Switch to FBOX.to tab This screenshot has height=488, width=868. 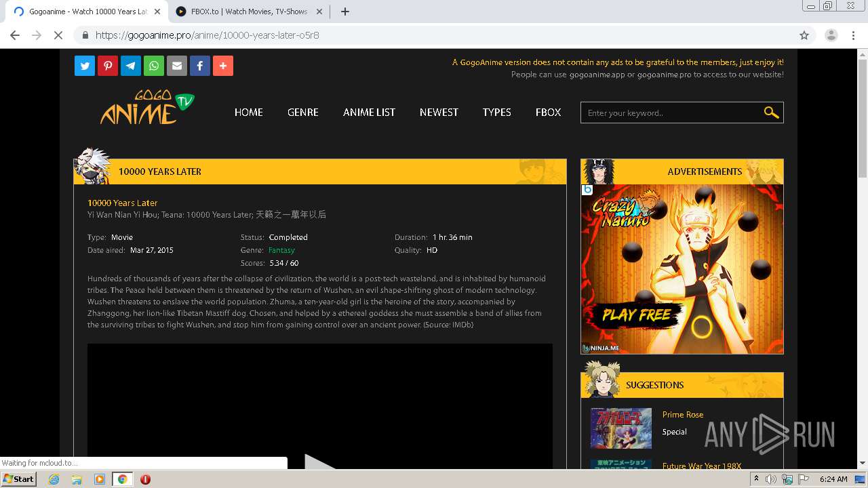pos(249,12)
